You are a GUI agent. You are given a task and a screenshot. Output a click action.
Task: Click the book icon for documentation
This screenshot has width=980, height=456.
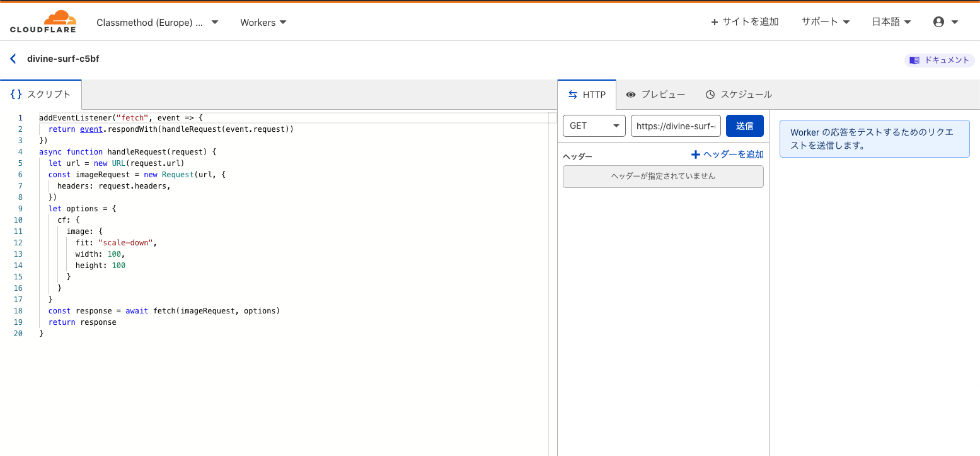(x=914, y=61)
